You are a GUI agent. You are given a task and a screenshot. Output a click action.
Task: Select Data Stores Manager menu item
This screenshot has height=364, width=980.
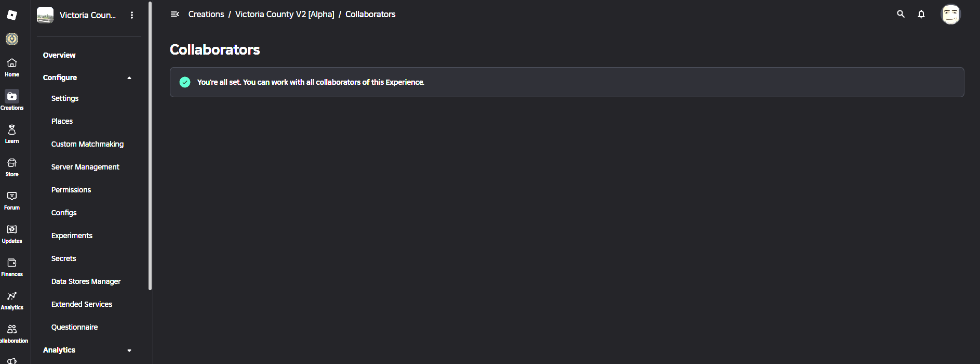pos(86,281)
